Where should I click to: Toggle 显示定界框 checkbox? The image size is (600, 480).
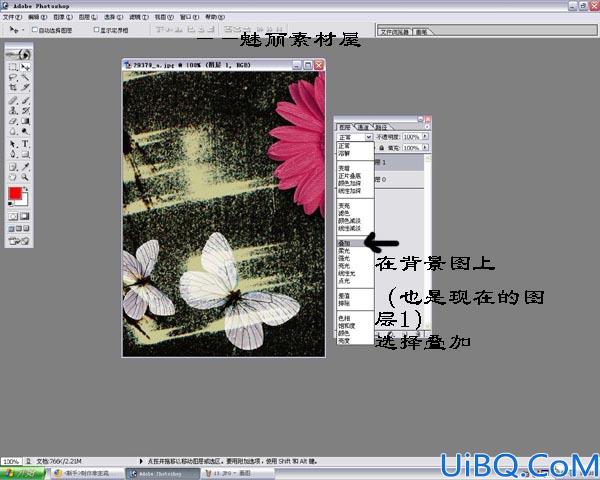(x=96, y=29)
